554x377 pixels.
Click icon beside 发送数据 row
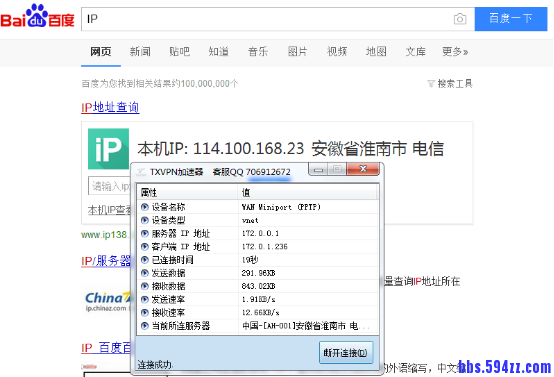(145, 273)
